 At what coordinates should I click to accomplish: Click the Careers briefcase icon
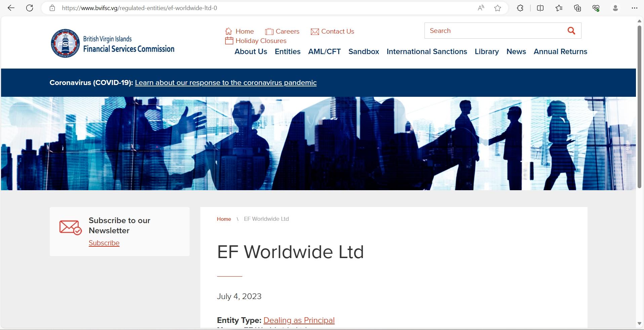coord(269,32)
